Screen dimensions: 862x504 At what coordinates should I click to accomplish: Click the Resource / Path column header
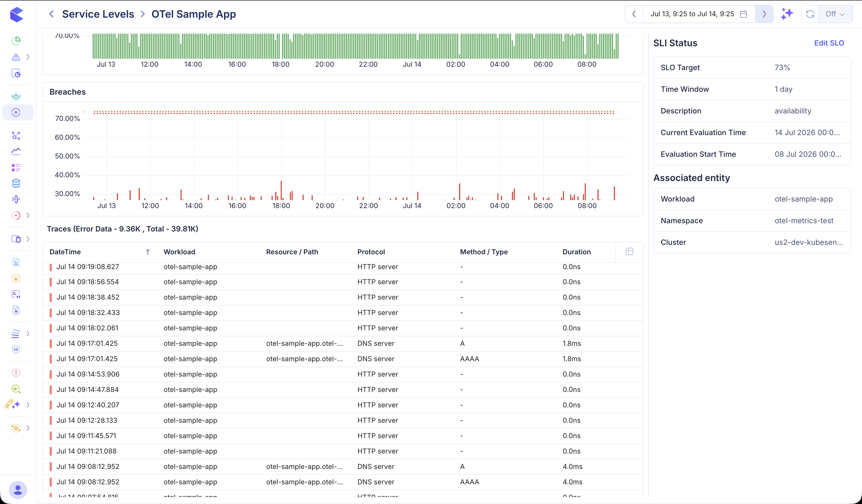click(x=292, y=252)
